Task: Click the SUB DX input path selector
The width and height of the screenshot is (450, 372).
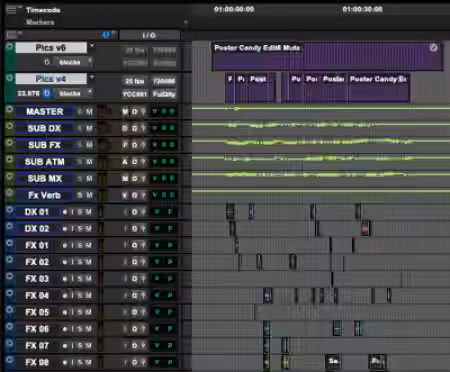Action: click(125, 128)
